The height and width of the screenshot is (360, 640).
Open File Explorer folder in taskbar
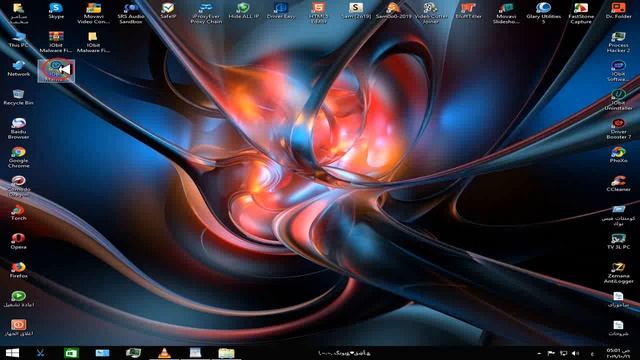[x=226, y=353]
